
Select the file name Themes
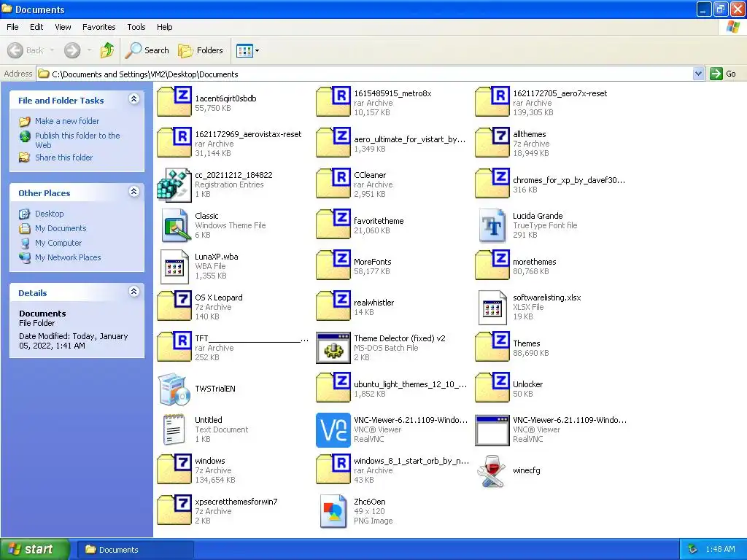pyautogui.click(x=527, y=343)
